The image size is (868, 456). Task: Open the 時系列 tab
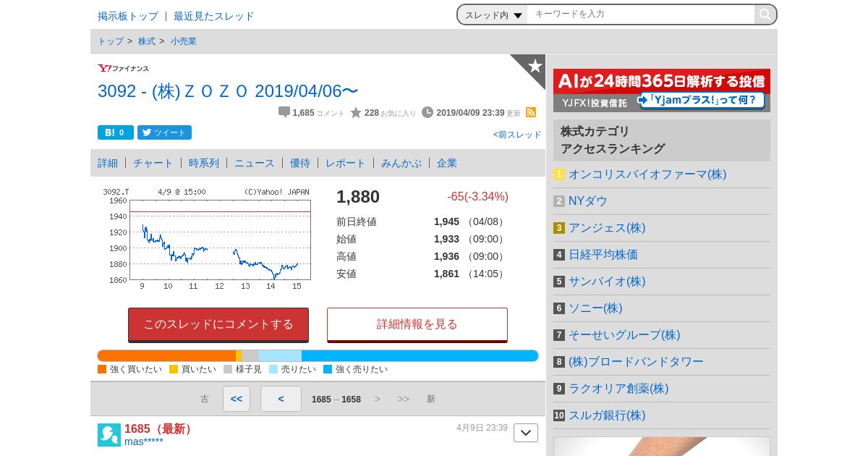tap(204, 163)
